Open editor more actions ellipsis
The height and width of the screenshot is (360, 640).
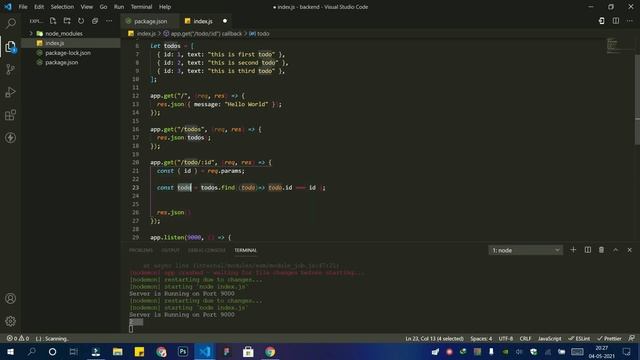[630, 21]
